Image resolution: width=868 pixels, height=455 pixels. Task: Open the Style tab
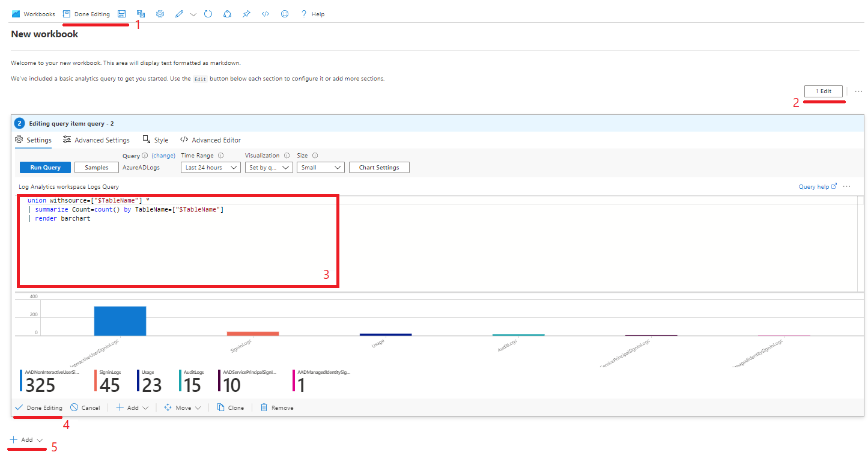tap(156, 140)
